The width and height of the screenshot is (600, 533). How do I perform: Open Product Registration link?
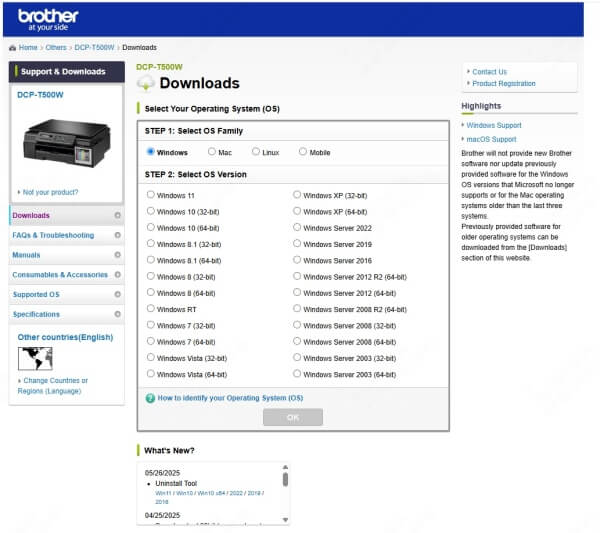pyautogui.click(x=504, y=83)
